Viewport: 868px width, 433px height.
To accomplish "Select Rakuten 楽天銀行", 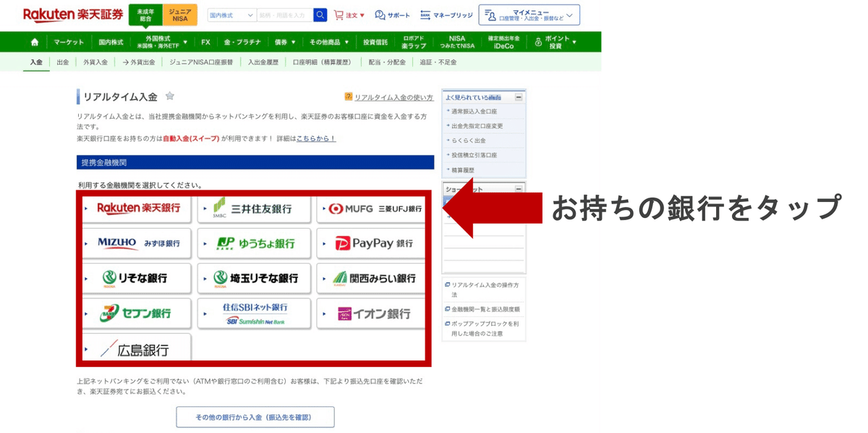I will [x=137, y=208].
